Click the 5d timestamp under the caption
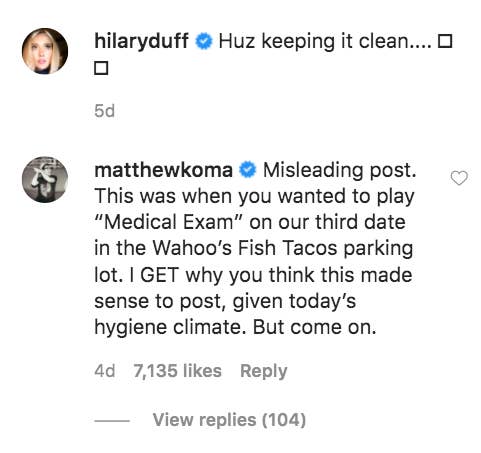 (104, 111)
